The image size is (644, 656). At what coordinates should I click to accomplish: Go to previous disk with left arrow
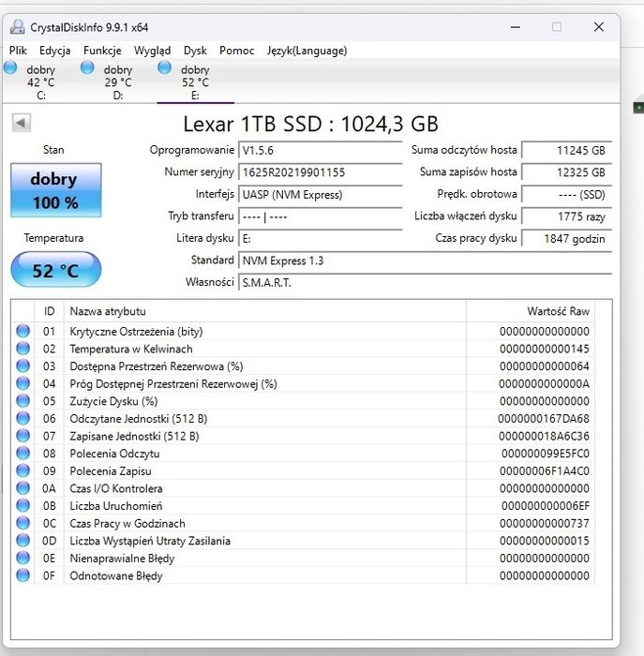(21, 123)
